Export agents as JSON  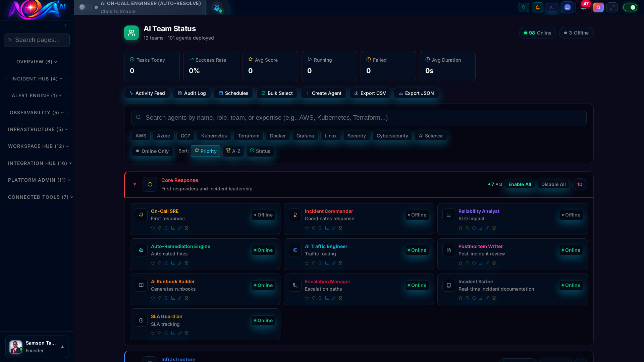click(416, 93)
